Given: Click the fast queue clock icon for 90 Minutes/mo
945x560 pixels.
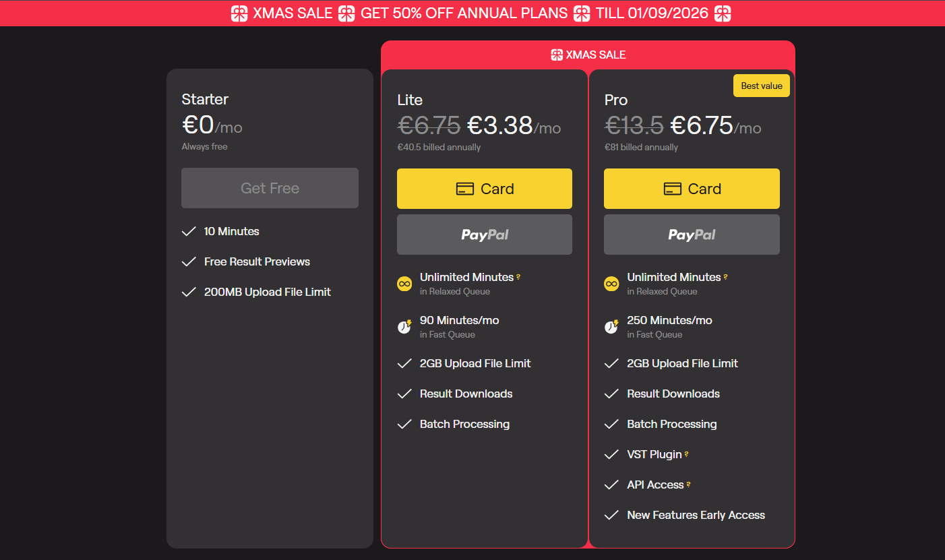Looking at the screenshot, I should [x=404, y=327].
